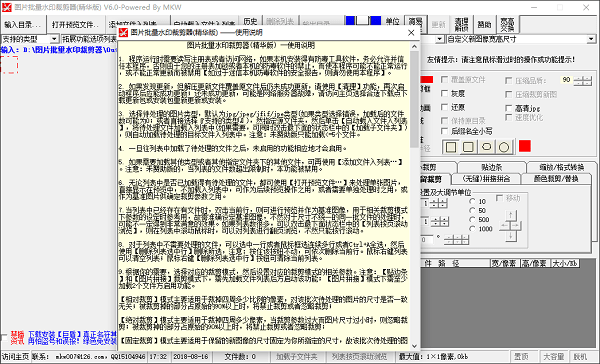Select the circle shape icon
This screenshot has height=364, width=600.
(x=504, y=147)
